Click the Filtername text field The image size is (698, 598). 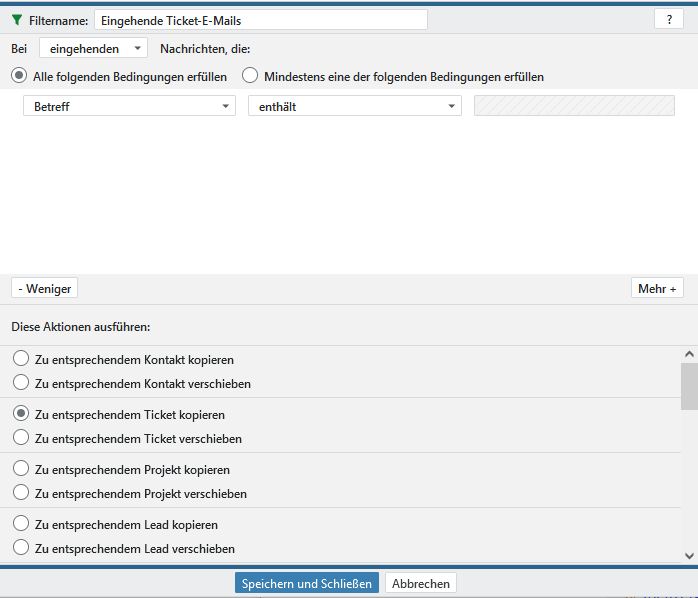pos(260,20)
